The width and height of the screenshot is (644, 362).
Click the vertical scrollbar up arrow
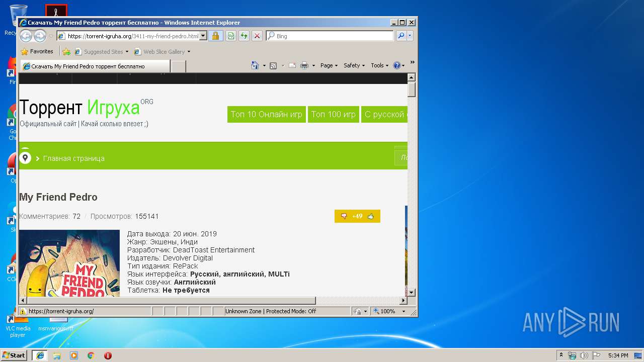click(411, 77)
